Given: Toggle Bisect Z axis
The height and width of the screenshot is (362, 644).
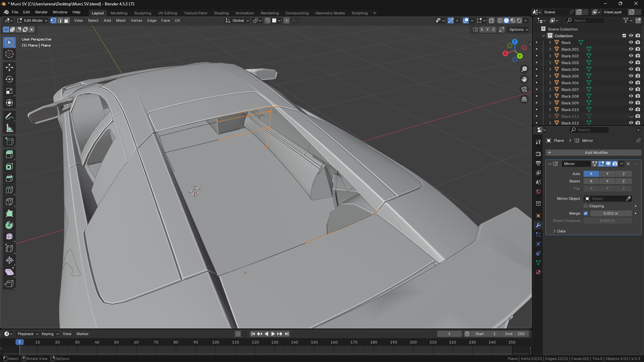Looking at the screenshot, I should pos(624,181).
